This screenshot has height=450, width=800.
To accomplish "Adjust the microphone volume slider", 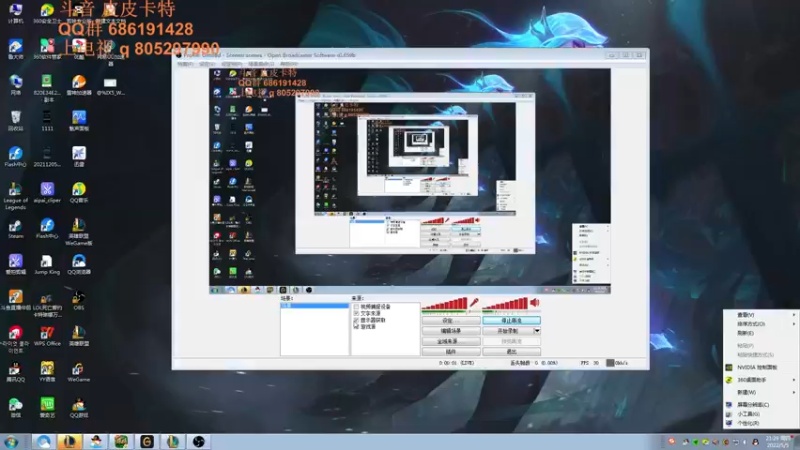I will 444,305.
